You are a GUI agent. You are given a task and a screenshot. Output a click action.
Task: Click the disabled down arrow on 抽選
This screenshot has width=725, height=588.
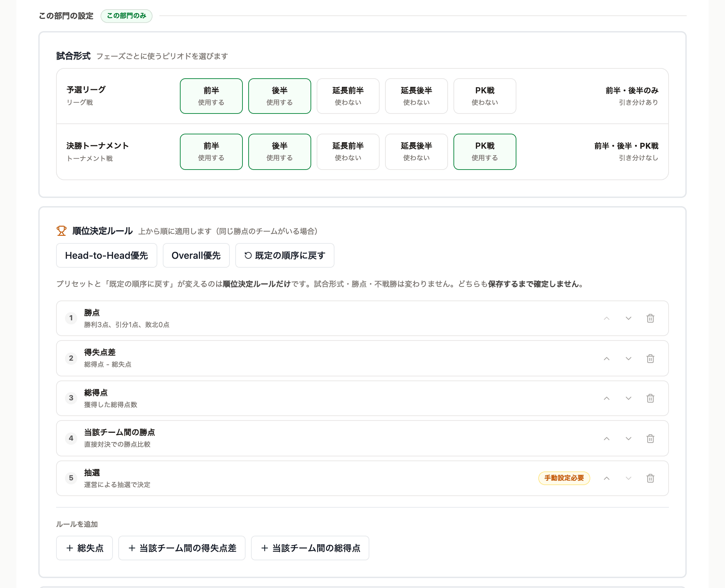click(628, 478)
